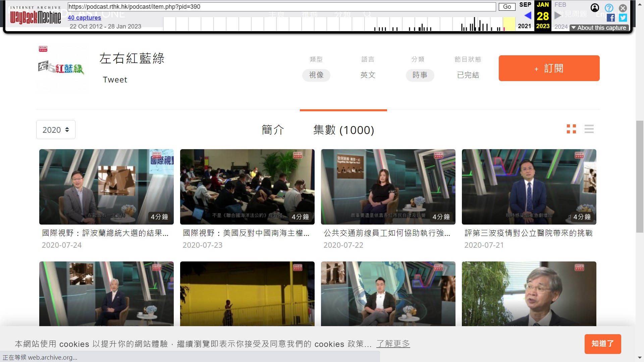Expand About this capture
644x362 pixels.
point(599,28)
